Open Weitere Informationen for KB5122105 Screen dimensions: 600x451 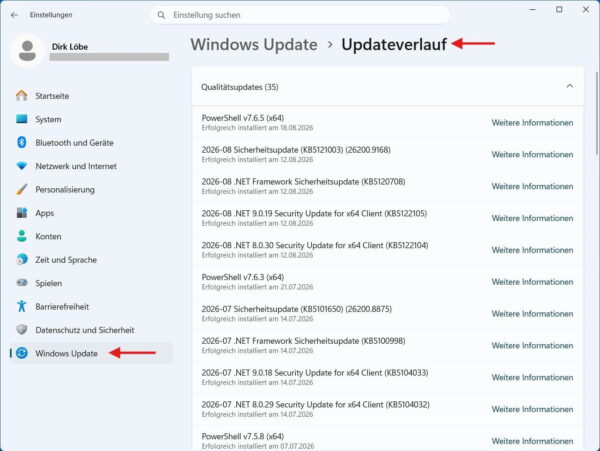[x=532, y=218]
